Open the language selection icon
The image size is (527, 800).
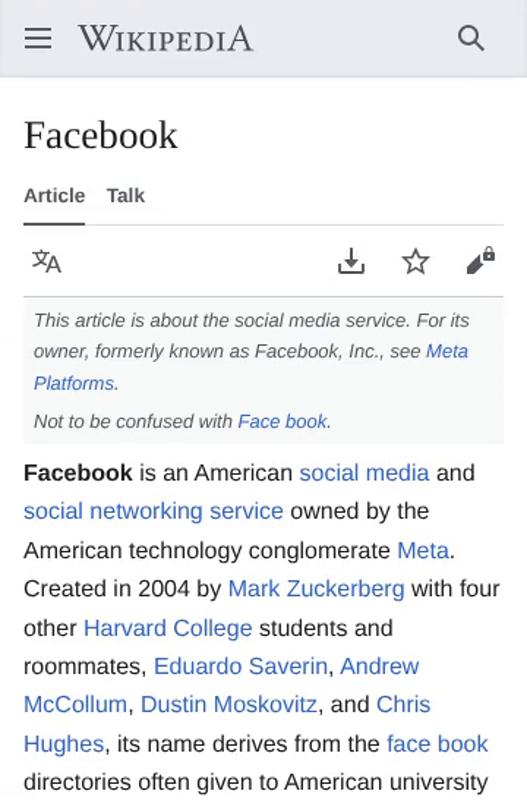click(x=46, y=261)
